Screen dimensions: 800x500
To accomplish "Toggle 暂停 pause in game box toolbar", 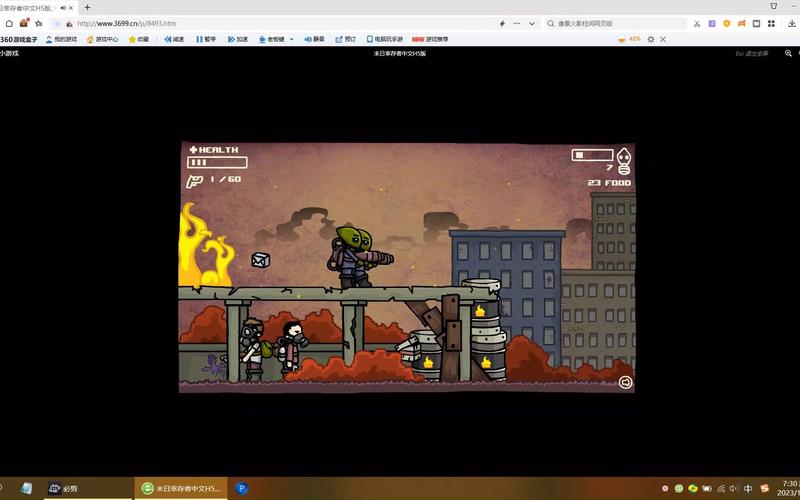I will click(205, 39).
